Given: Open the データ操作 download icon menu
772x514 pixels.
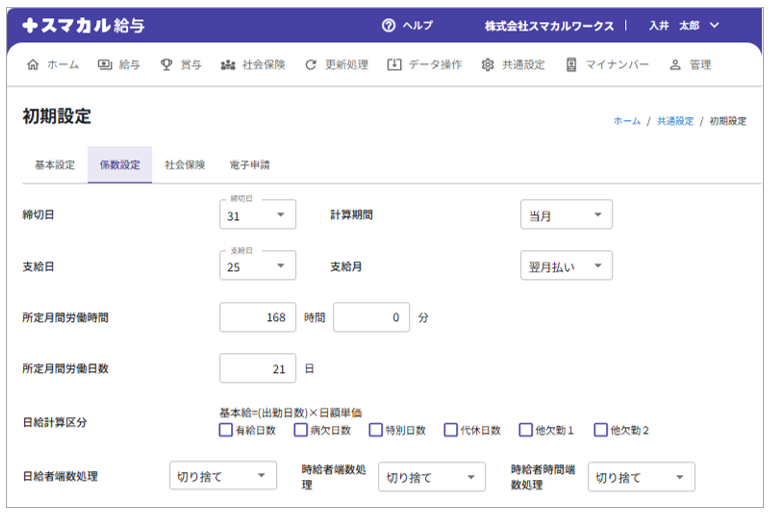Looking at the screenshot, I should coord(394,65).
